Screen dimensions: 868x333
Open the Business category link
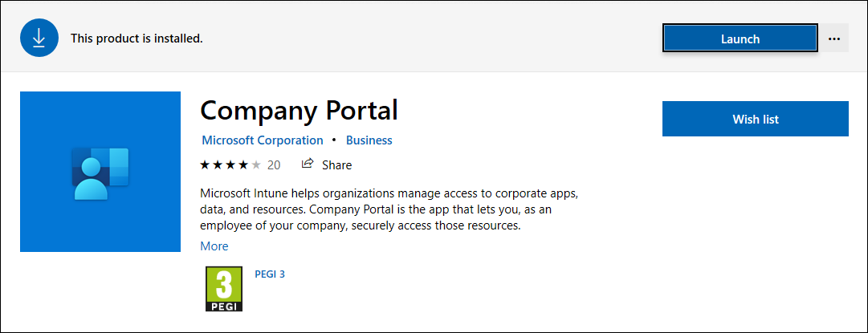369,140
